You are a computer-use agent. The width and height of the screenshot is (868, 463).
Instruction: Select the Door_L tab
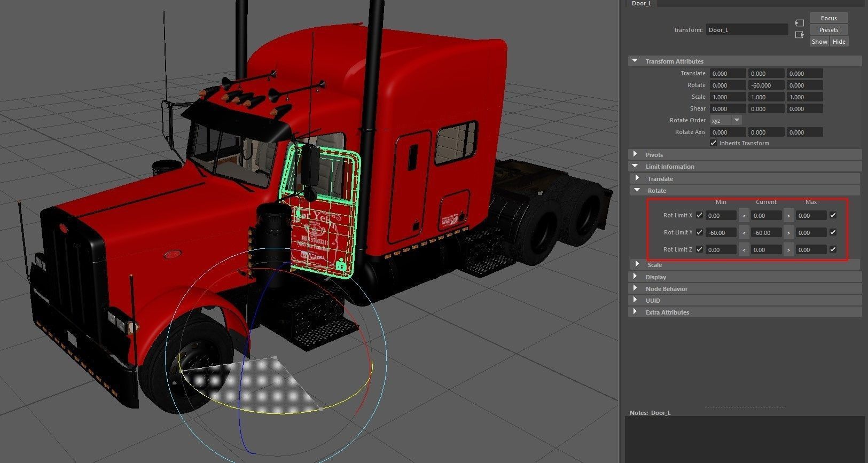642,3
